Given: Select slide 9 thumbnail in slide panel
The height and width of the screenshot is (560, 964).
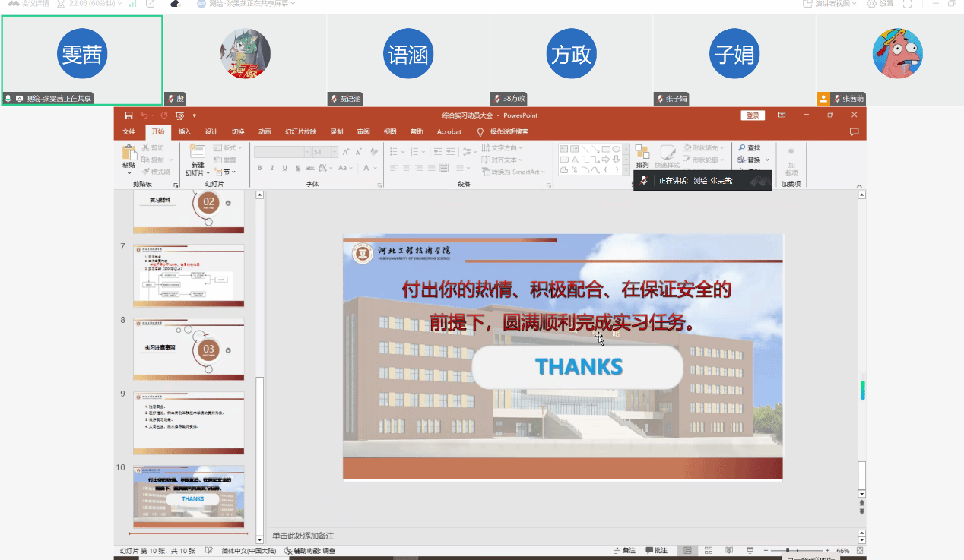Looking at the screenshot, I should point(189,422).
